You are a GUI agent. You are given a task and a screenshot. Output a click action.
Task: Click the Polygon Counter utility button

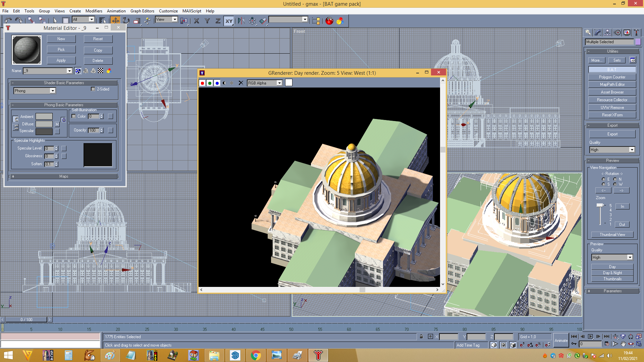612,77
